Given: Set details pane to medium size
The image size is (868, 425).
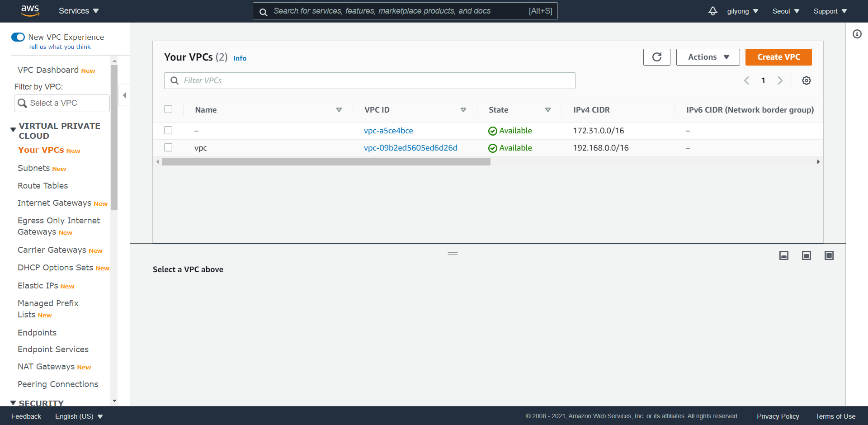Looking at the screenshot, I should 807,255.
